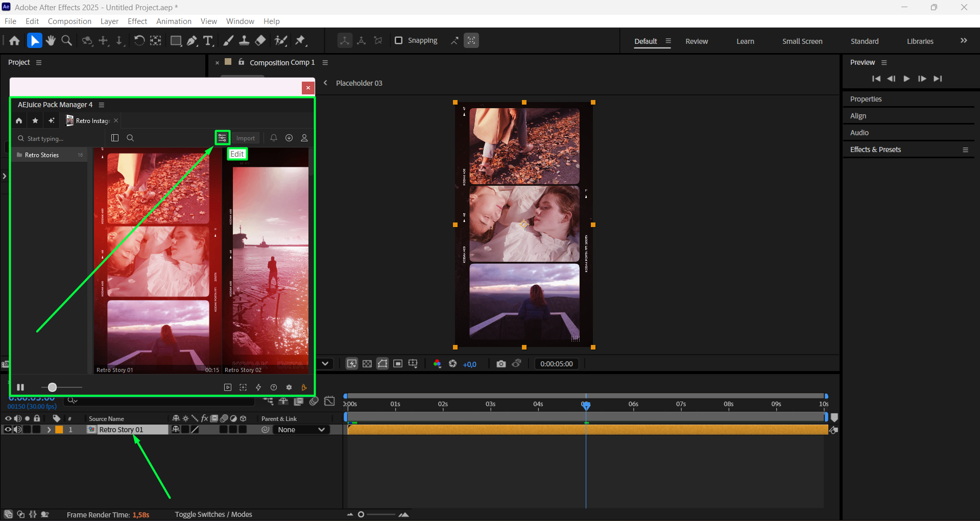The width and height of the screenshot is (980, 521).
Task: Click the Take Snapshot camera icon
Action: [501, 364]
